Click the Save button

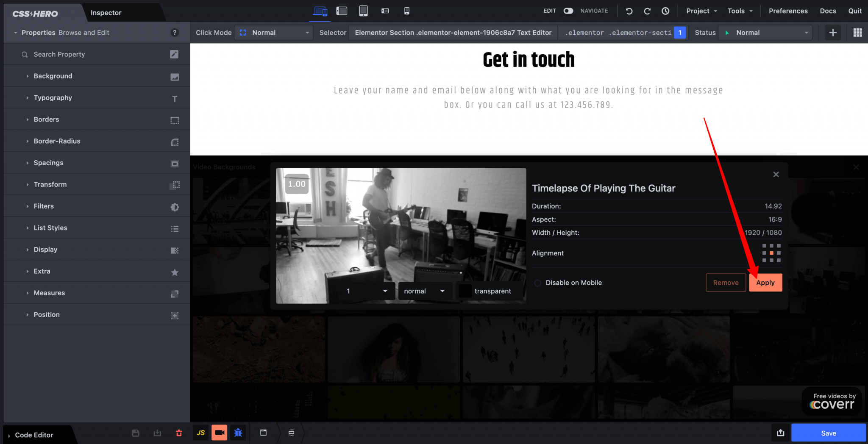pos(828,433)
